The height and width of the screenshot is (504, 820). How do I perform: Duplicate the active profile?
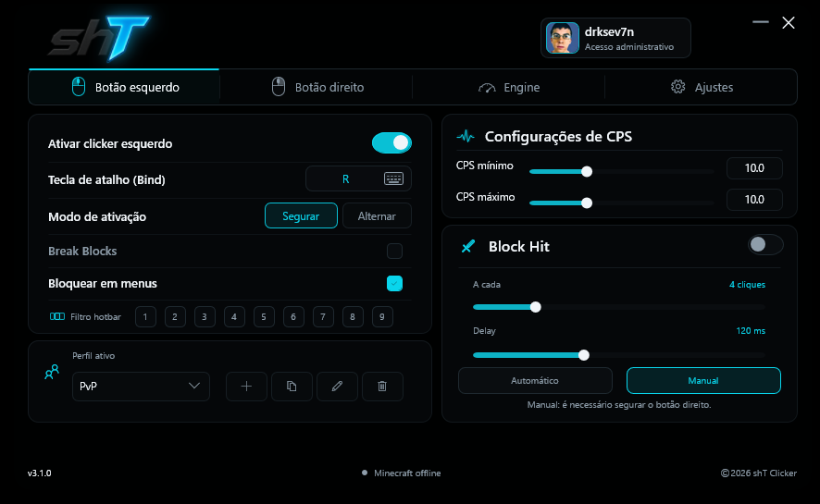point(292,387)
